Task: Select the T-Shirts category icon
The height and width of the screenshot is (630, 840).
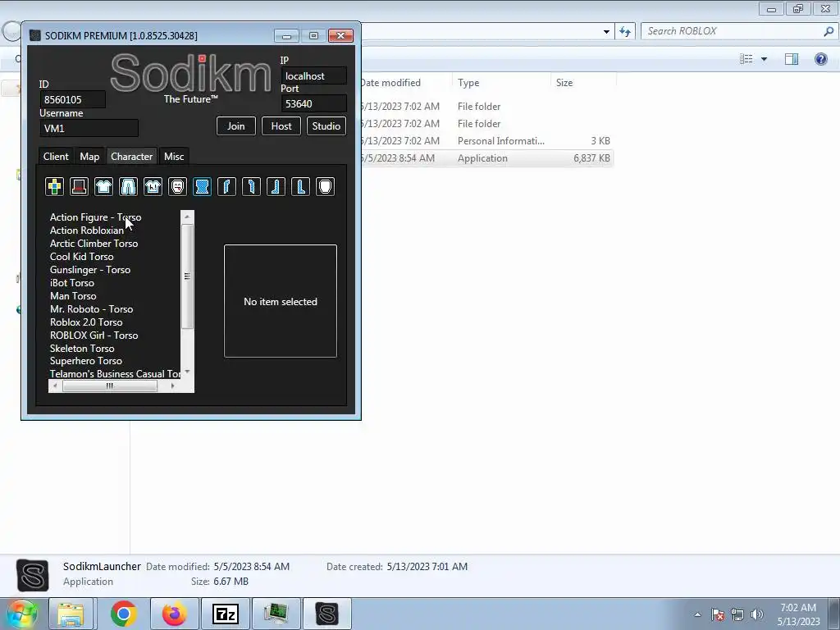Action: [153, 186]
